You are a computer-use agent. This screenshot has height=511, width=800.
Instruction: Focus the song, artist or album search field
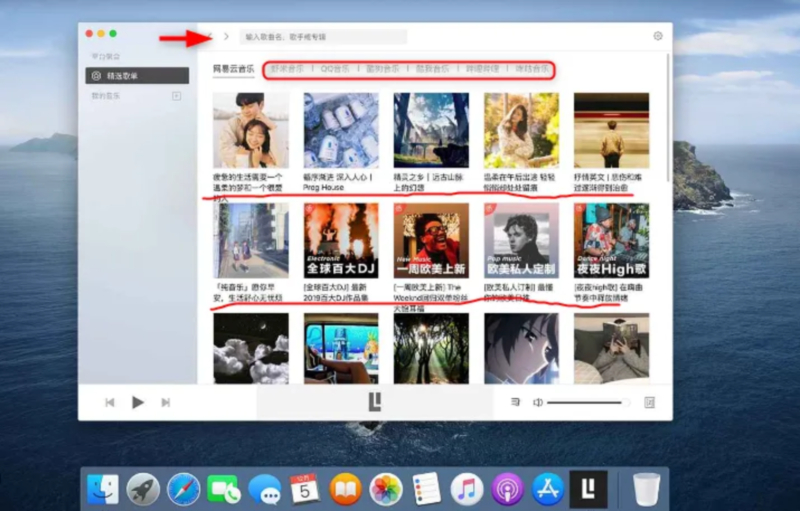[x=323, y=37]
